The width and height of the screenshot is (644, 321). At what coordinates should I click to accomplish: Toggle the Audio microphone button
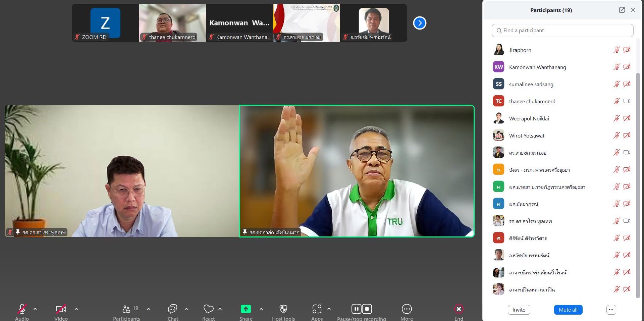click(22, 309)
